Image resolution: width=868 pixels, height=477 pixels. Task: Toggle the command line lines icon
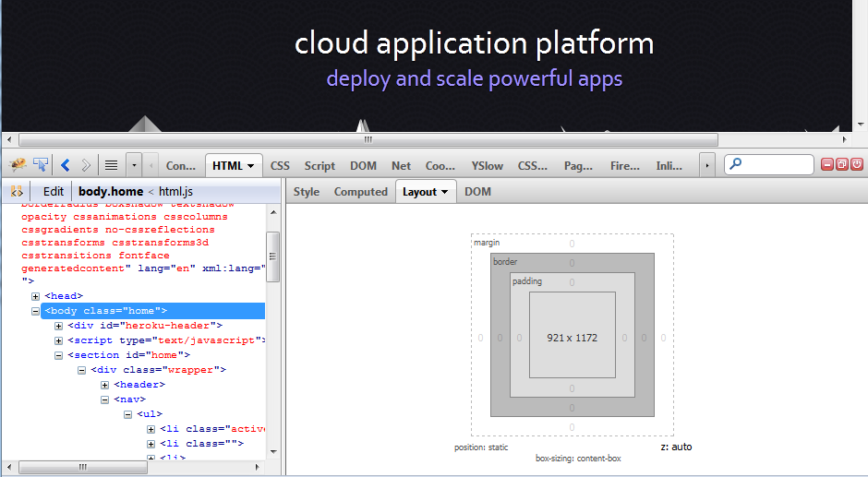[111, 165]
